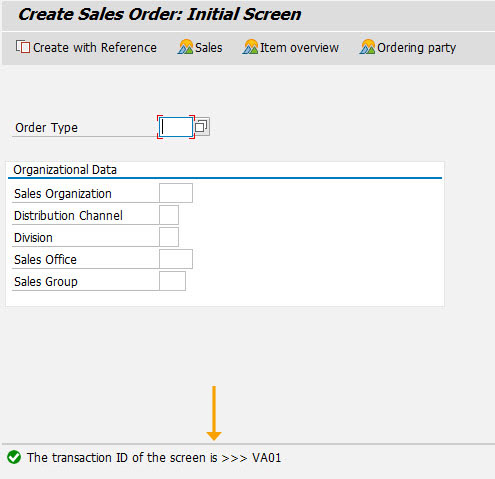Click the Division input box
This screenshot has width=495, height=479.
point(169,237)
